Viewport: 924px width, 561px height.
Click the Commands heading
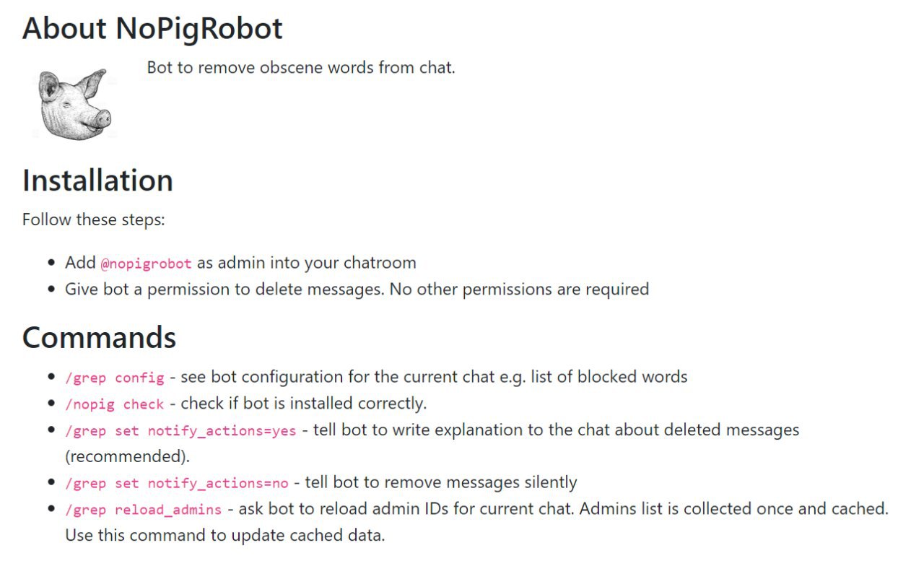point(99,337)
